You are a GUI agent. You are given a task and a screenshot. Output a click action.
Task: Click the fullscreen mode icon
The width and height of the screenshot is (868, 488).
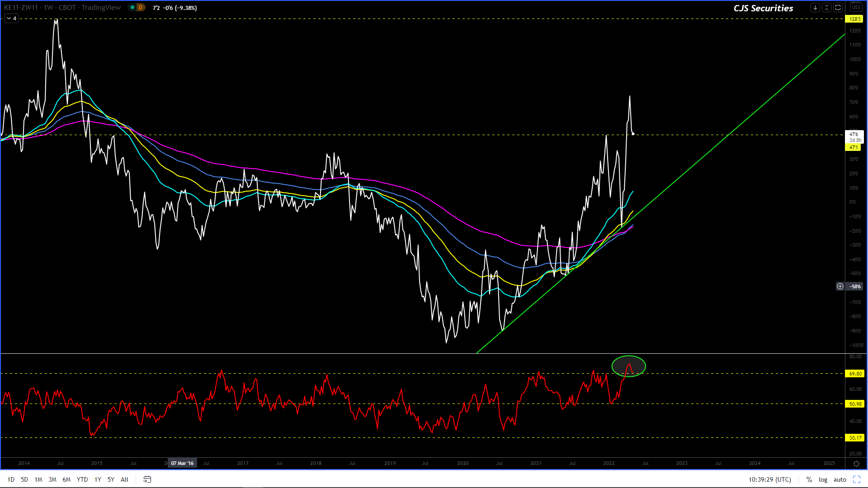click(857, 479)
